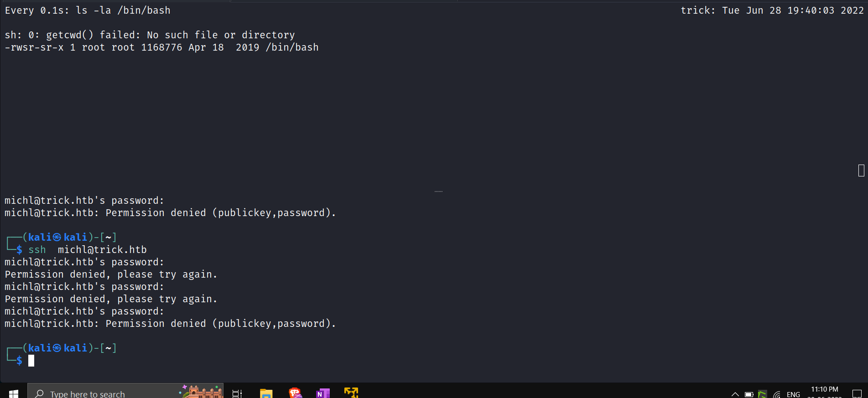Click the "-rwsr-sr-x" bash permissions output line
Image resolution: width=868 pixels, height=398 pixels.
tap(161, 47)
